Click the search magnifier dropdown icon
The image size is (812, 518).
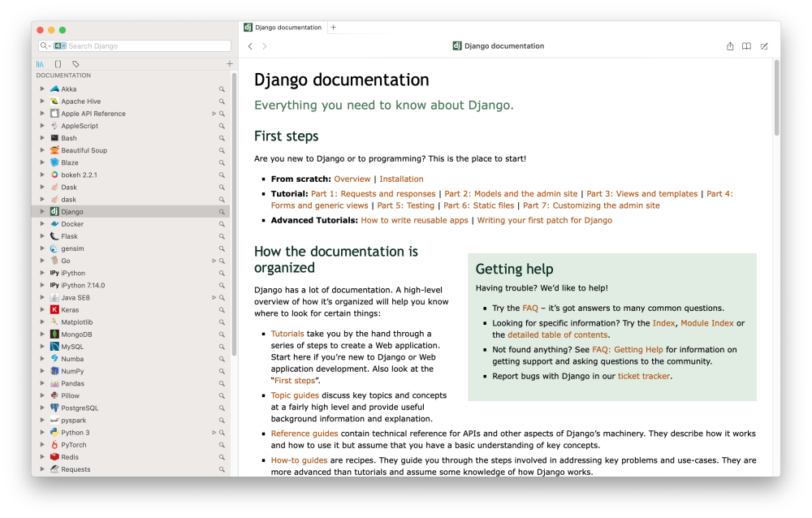pyautogui.click(x=45, y=45)
